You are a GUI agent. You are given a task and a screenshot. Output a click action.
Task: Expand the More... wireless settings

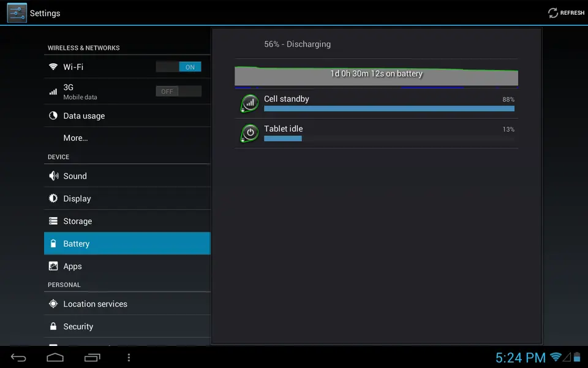click(x=76, y=138)
